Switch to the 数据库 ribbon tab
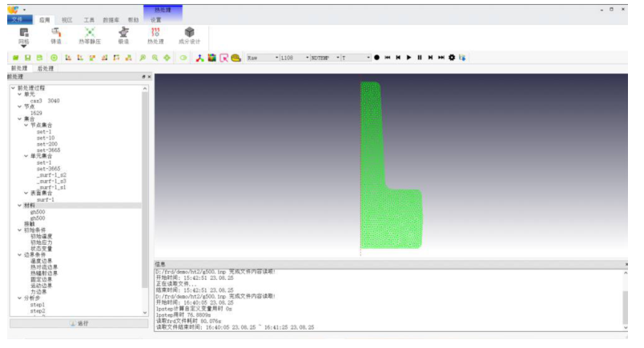The width and height of the screenshot is (644, 348). coord(111,20)
